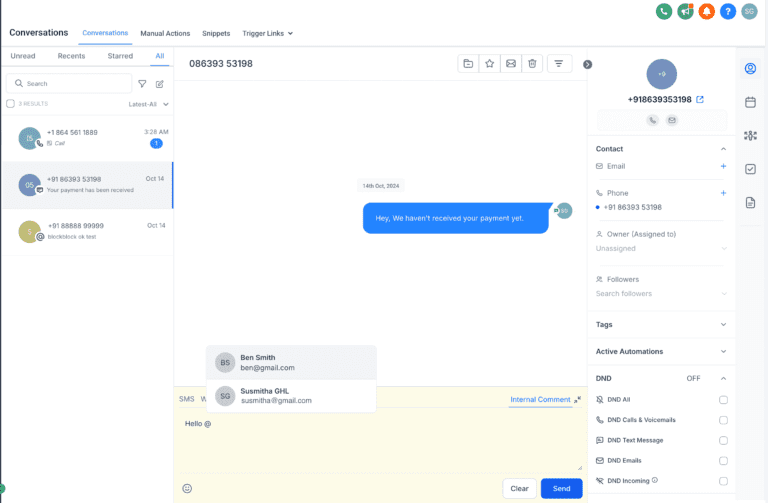
Task: Switch composer to SMS tab
Action: pyautogui.click(x=187, y=399)
